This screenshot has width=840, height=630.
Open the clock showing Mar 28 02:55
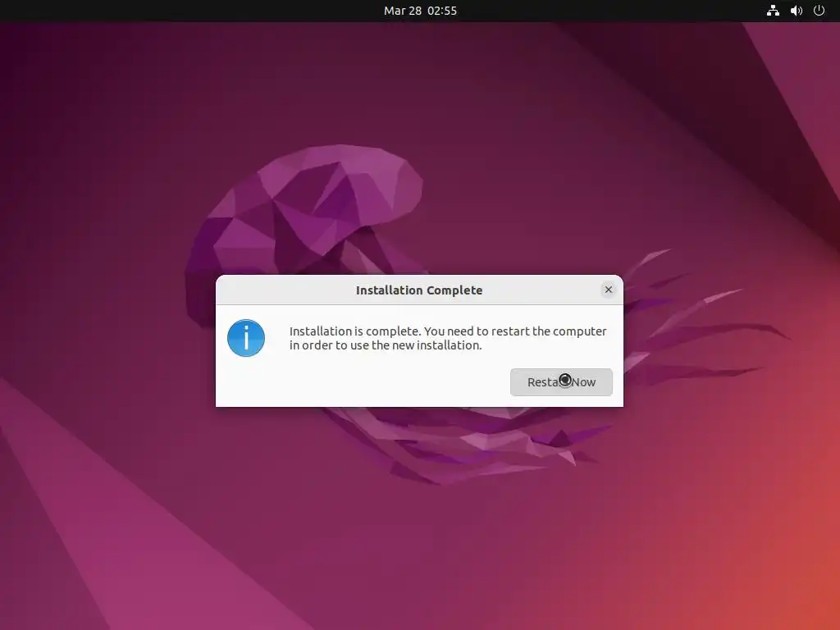click(x=420, y=11)
